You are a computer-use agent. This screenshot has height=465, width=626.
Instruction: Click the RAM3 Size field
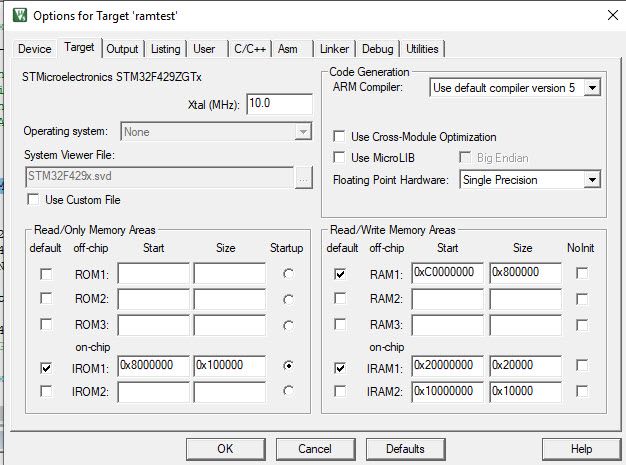pyautogui.click(x=525, y=326)
